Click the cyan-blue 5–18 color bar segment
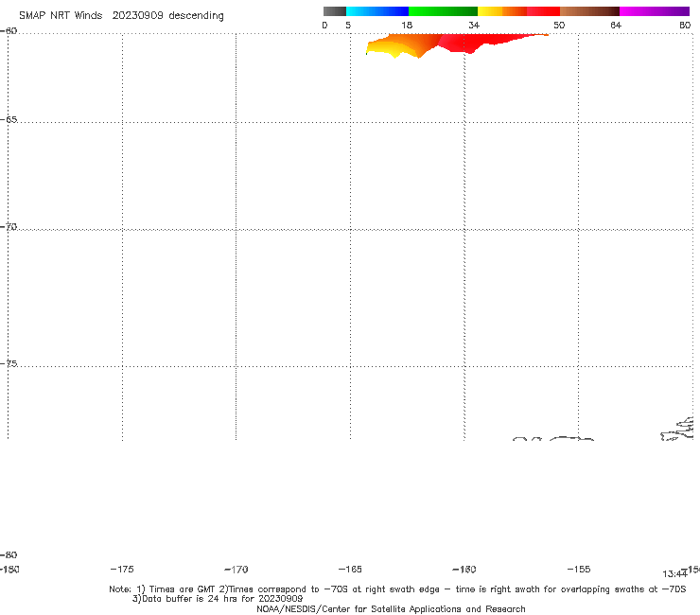700x615 pixels. [x=377, y=11]
